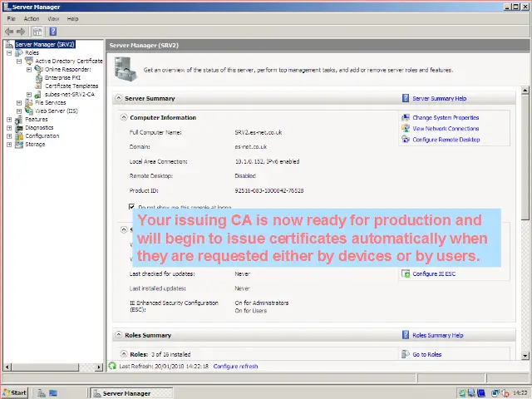The height and width of the screenshot is (399, 532).
Task: Click Configure refresh link
Action: [x=235, y=367]
